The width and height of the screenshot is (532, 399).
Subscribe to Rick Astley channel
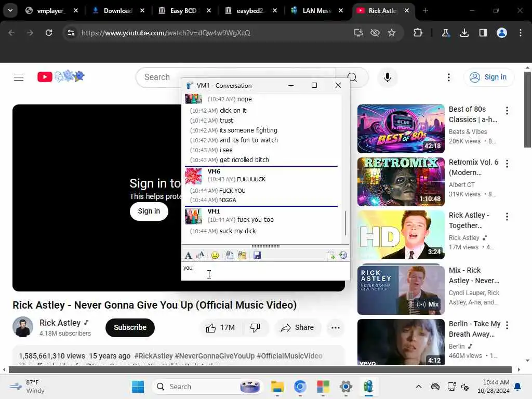(x=130, y=328)
